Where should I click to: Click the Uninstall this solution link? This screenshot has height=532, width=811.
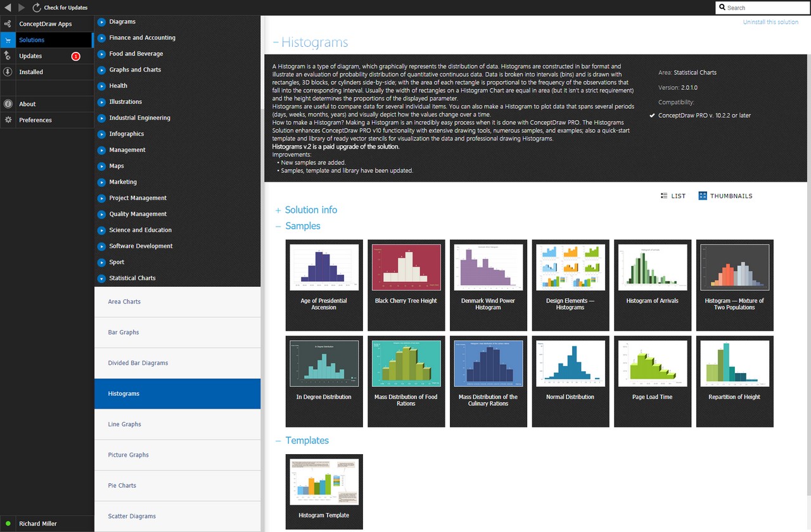tap(770, 22)
